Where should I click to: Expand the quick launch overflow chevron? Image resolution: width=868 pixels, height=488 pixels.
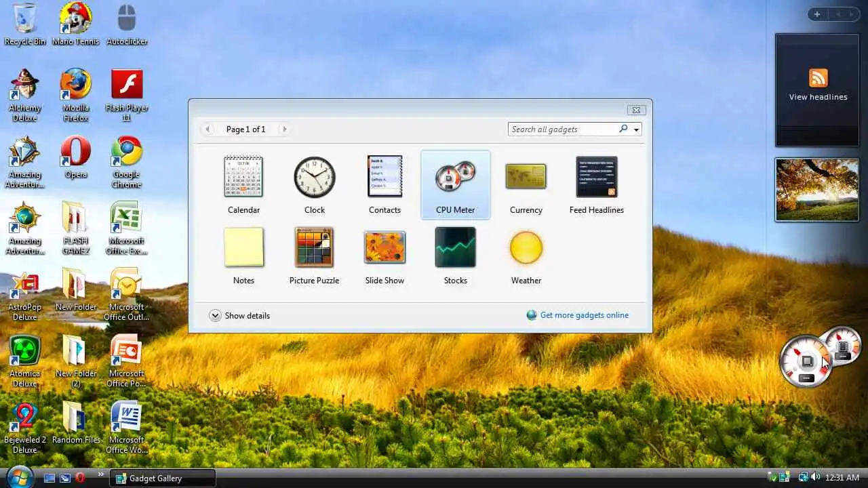[x=101, y=474]
